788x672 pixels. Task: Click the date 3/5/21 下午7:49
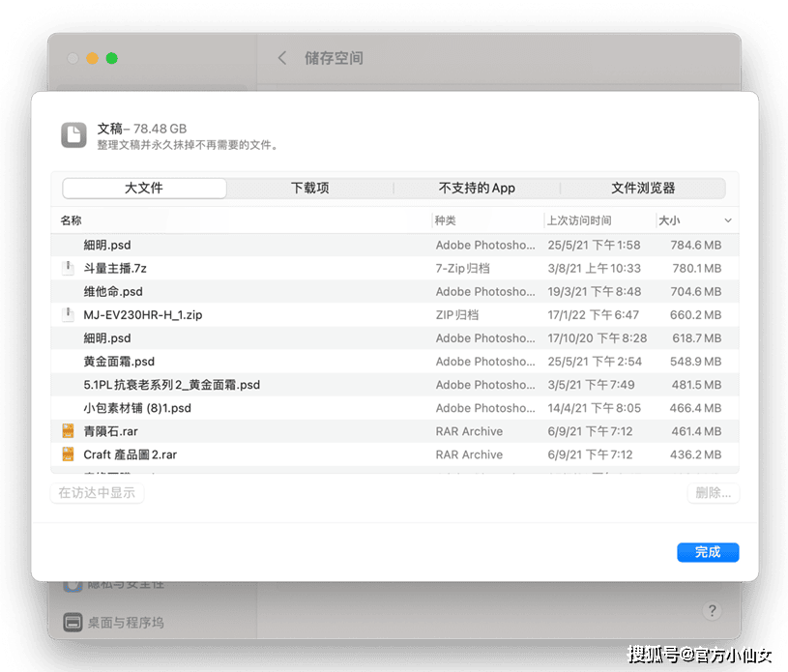591,385
